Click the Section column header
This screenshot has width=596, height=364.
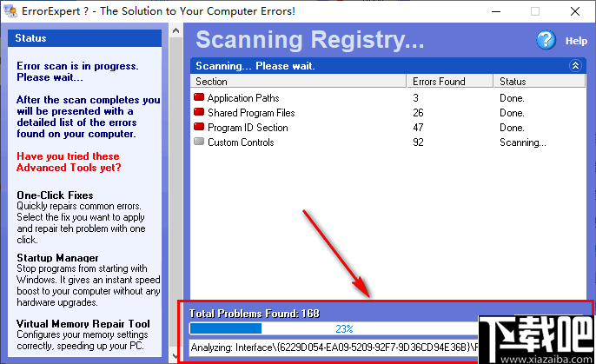(298, 82)
